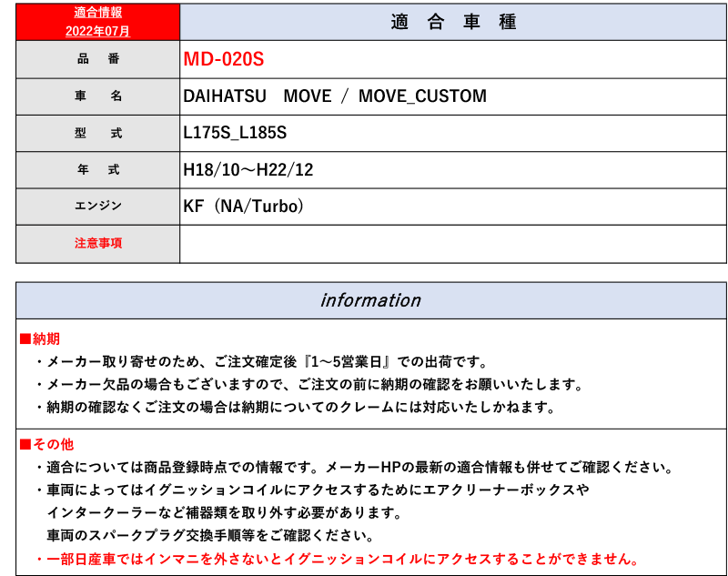Select the 適合車種 table header
This screenshot has height=576, width=728.
click(453, 22)
